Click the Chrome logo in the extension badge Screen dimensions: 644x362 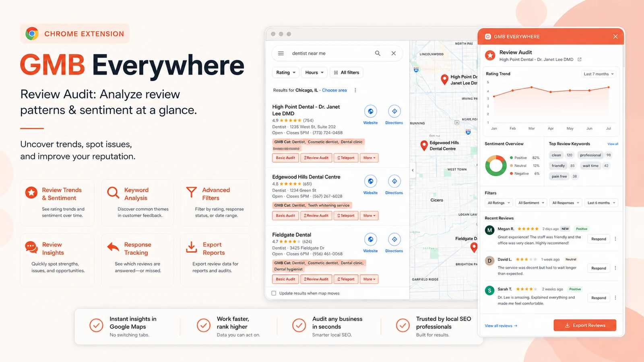tap(32, 34)
